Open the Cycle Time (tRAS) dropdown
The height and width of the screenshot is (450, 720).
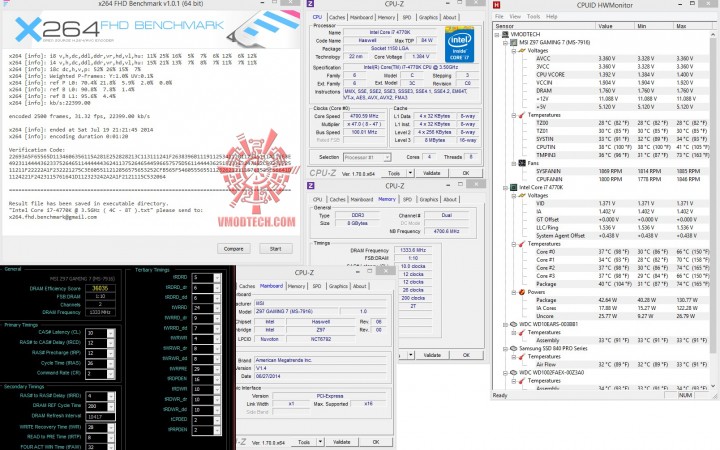click(x=111, y=363)
